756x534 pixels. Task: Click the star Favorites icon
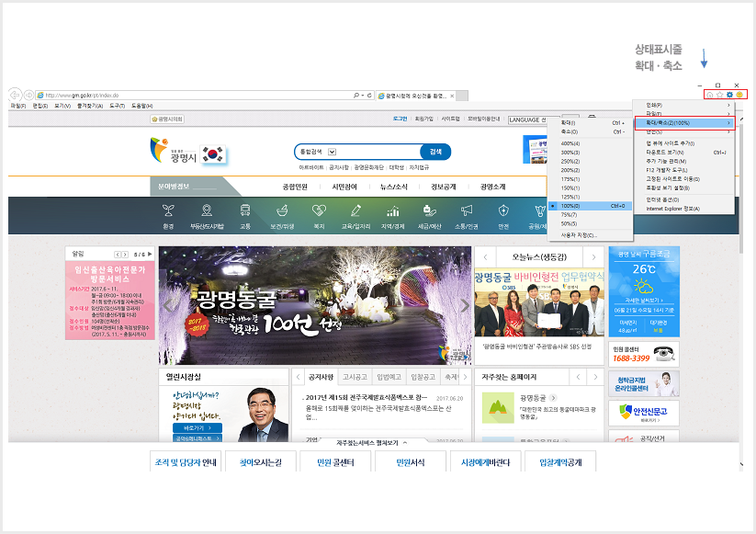(x=719, y=95)
